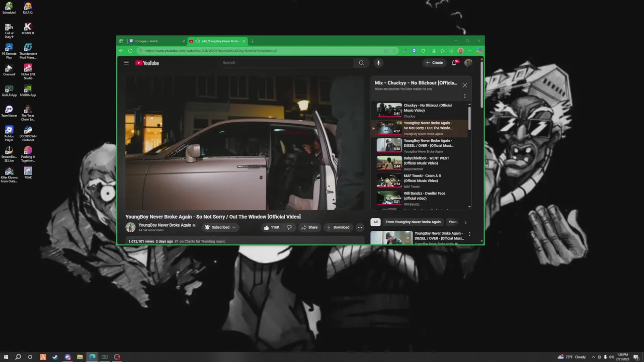Go to the YouTube home logo
Viewport: 644px width, 362px height.
click(147, 63)
